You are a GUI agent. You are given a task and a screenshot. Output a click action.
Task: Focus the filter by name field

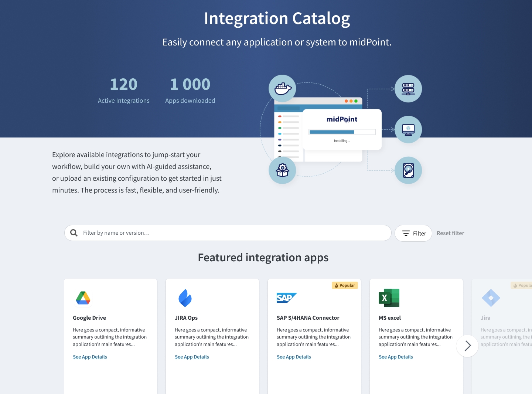click(x=233, y=233)
